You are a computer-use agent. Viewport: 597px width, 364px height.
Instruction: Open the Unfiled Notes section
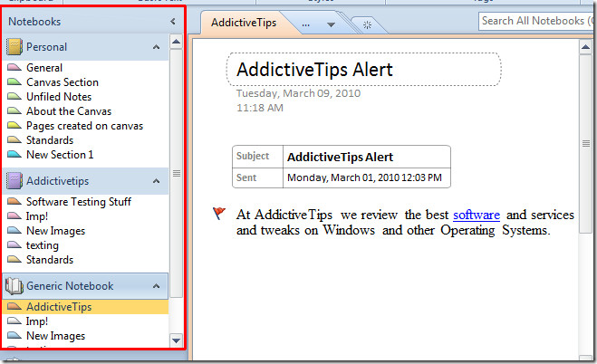(59, 97)
